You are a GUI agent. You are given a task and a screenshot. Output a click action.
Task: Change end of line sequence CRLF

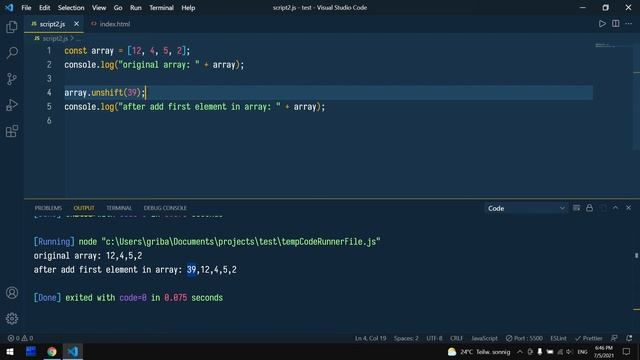pos(456,338)
